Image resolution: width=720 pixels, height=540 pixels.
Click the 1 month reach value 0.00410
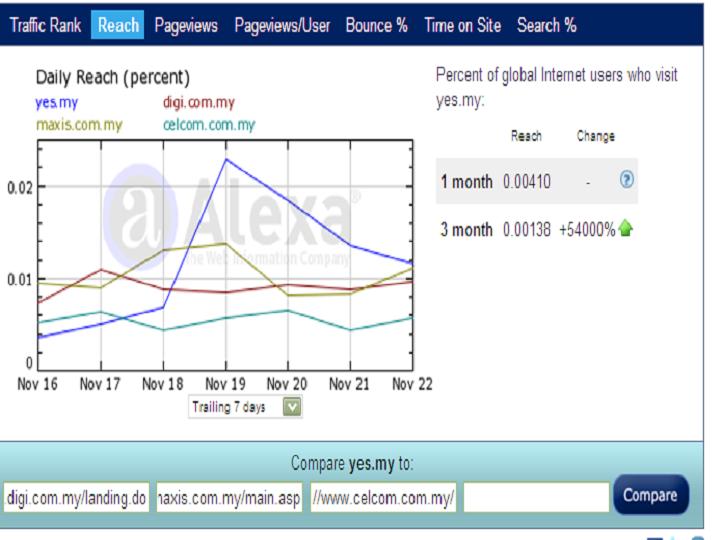pyautogui.click(x=527, y=182)
